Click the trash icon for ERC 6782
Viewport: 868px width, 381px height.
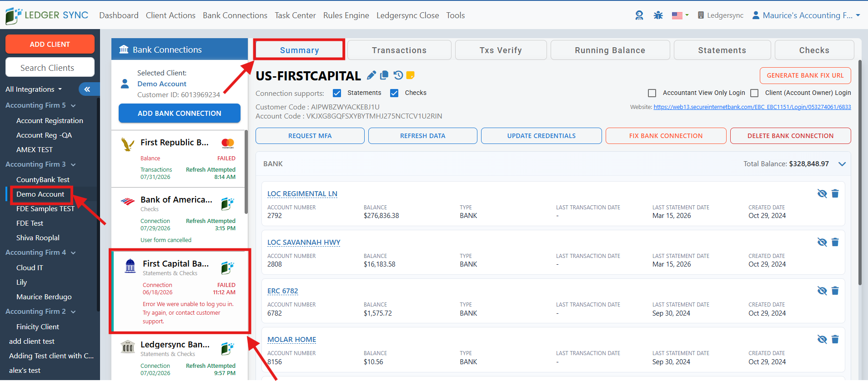coord(835,291)
